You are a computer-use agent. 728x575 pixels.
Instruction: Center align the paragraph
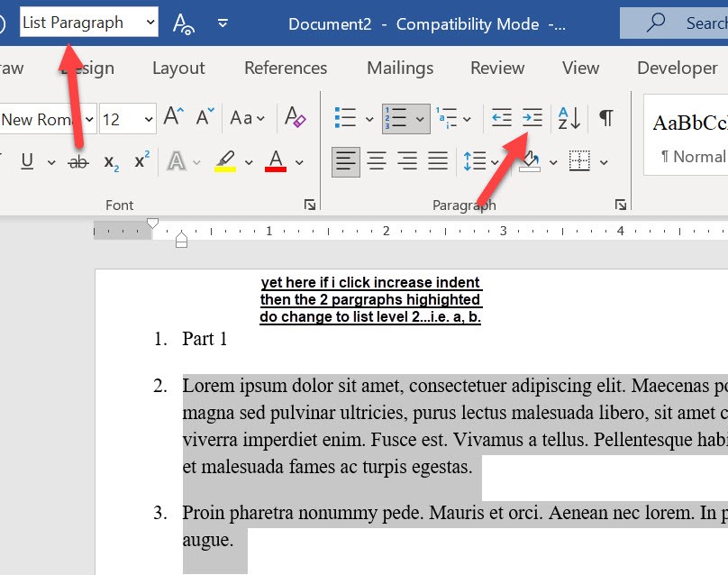pyautogui.click(x=377, y=161)
